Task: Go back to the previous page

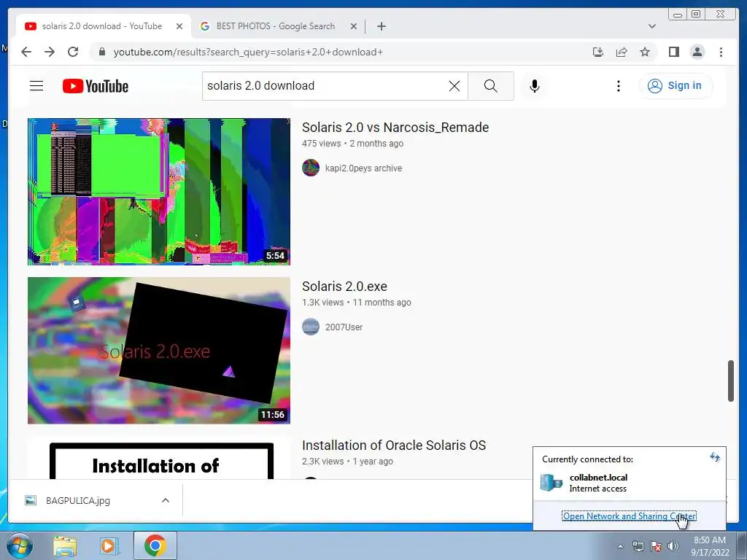Action: (26, 52)
